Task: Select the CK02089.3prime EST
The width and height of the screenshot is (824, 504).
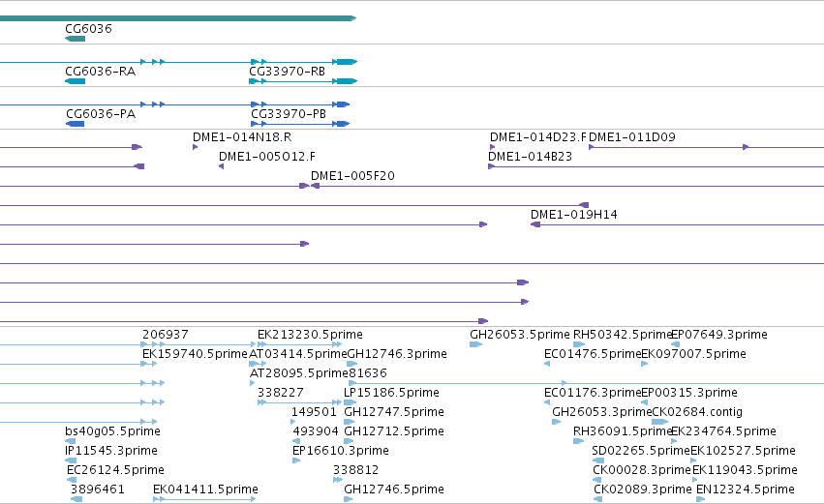Action: point(643,489)
